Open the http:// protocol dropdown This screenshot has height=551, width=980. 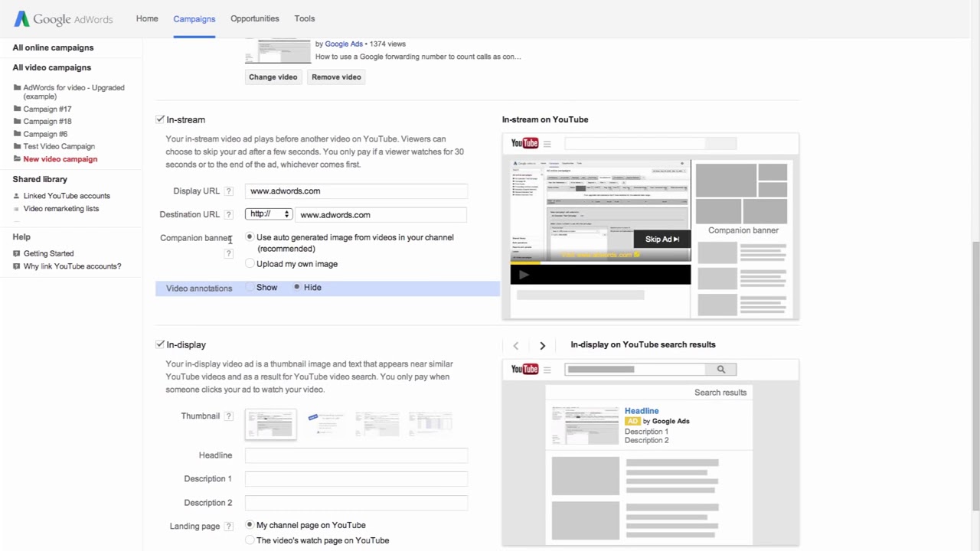pos(269,214)
